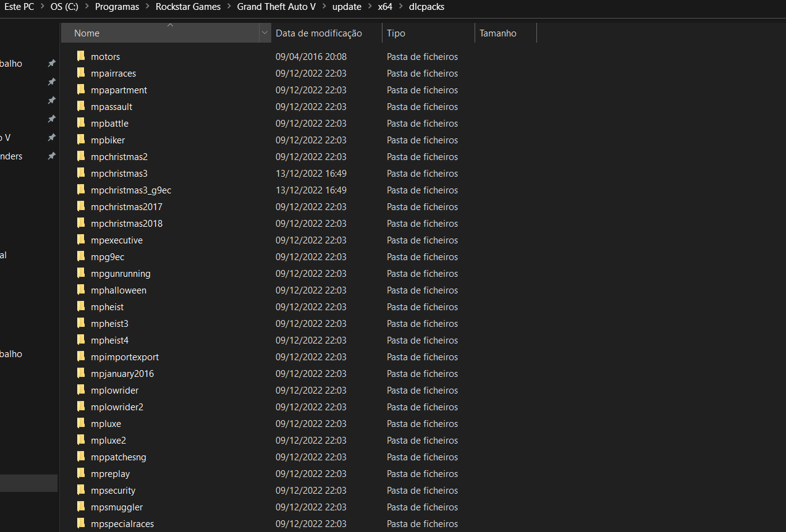Image resolution: width=786 pixels, height=532 pixels.
Task: Click the mpheist3 folder icon
Action: [80, 323]
